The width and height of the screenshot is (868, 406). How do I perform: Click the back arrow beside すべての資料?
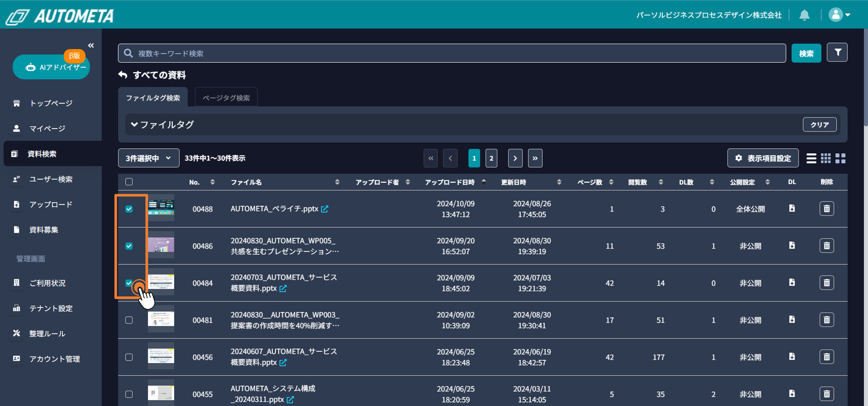tap(123, 75)
